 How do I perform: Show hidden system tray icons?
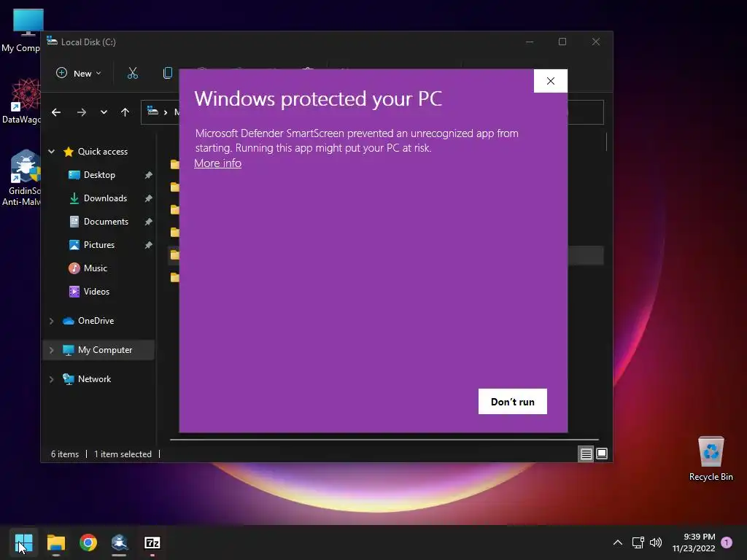[617, 542]
